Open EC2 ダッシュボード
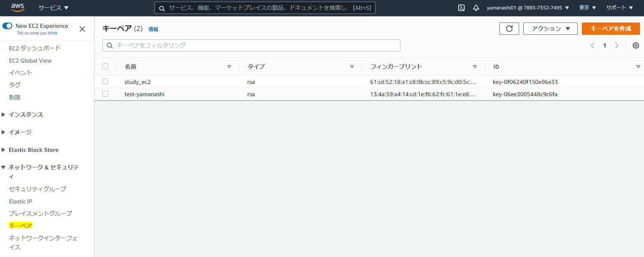 [35, 48]
